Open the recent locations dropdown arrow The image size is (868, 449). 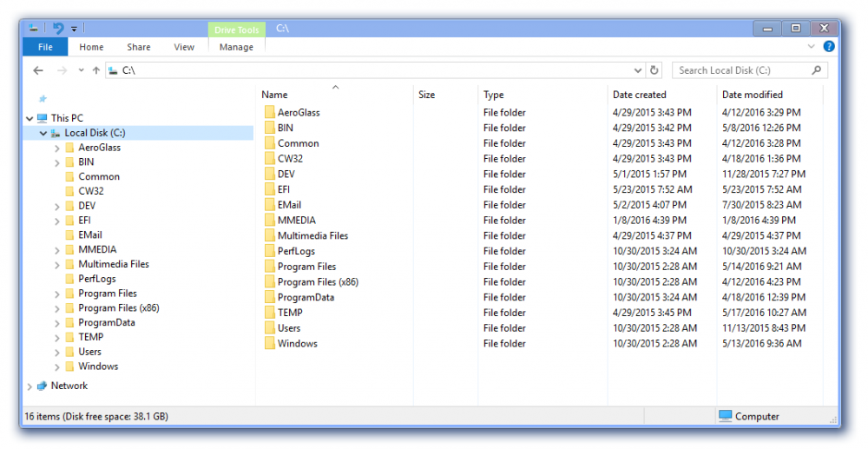[x=81, y=70]
